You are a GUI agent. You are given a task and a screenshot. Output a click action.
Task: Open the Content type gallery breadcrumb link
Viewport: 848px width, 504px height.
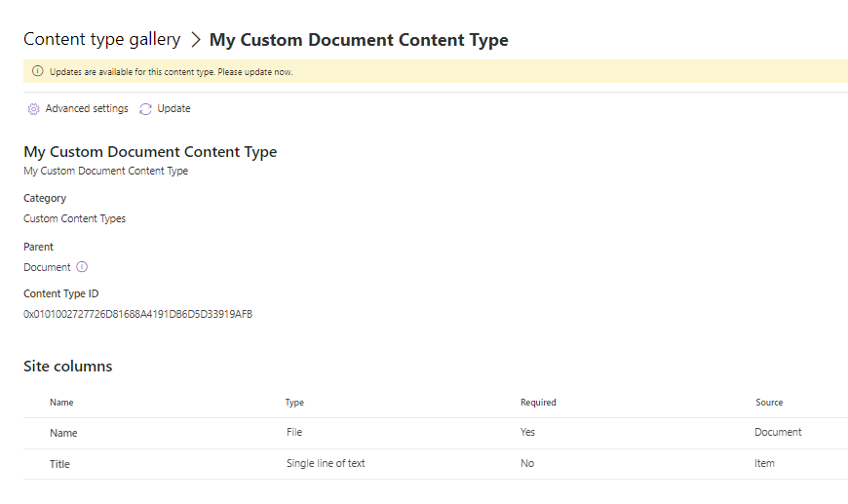pyautogui.click(x=101, y=39)
